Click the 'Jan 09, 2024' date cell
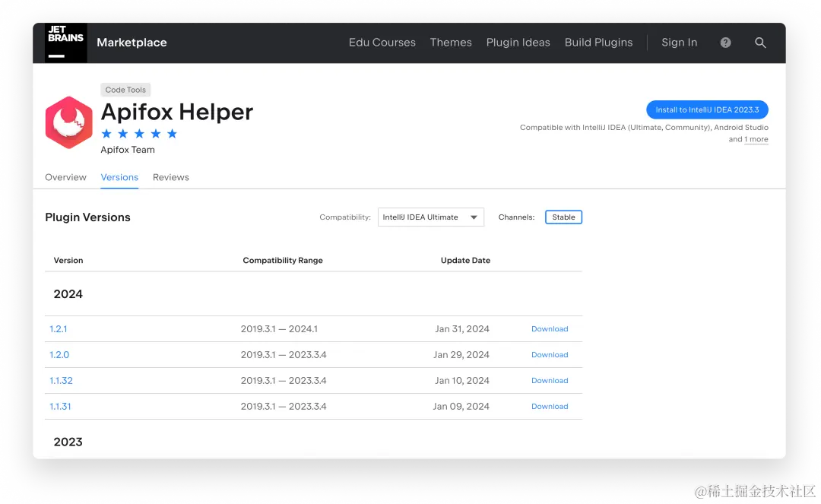The width and height of the screenshot is (821, 504). point(461,406)
